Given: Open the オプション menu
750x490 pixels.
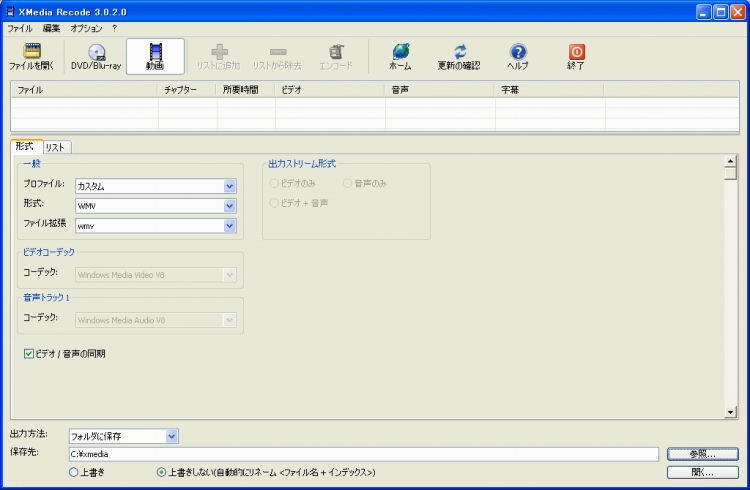Looking at the screenshot, I should (x=86, y=28).
